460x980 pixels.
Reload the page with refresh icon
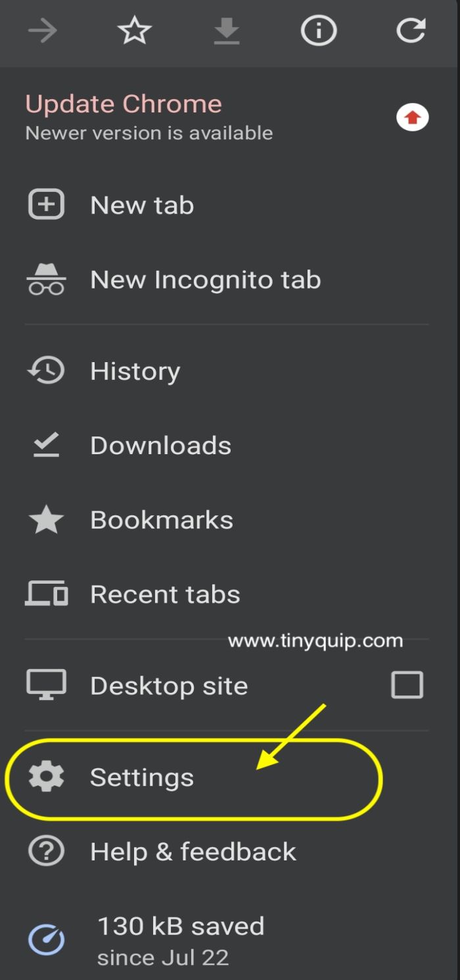tap(411, 31)
